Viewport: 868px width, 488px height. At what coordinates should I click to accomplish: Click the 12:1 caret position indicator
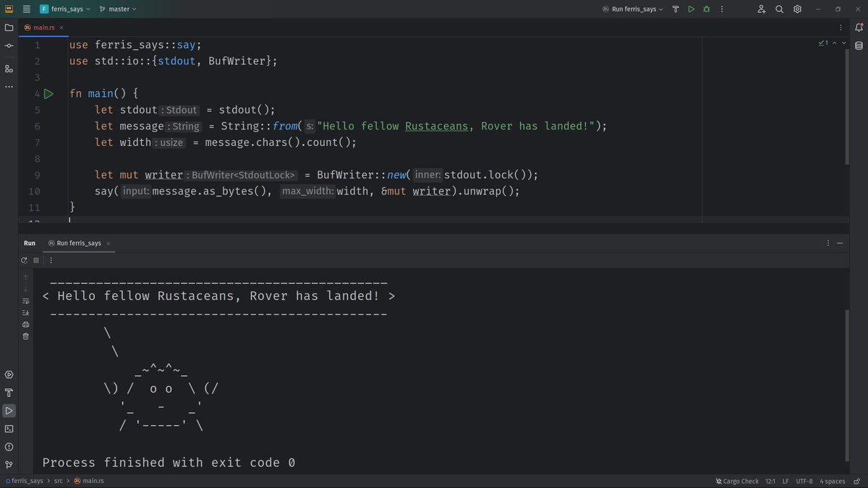[770, 481]
